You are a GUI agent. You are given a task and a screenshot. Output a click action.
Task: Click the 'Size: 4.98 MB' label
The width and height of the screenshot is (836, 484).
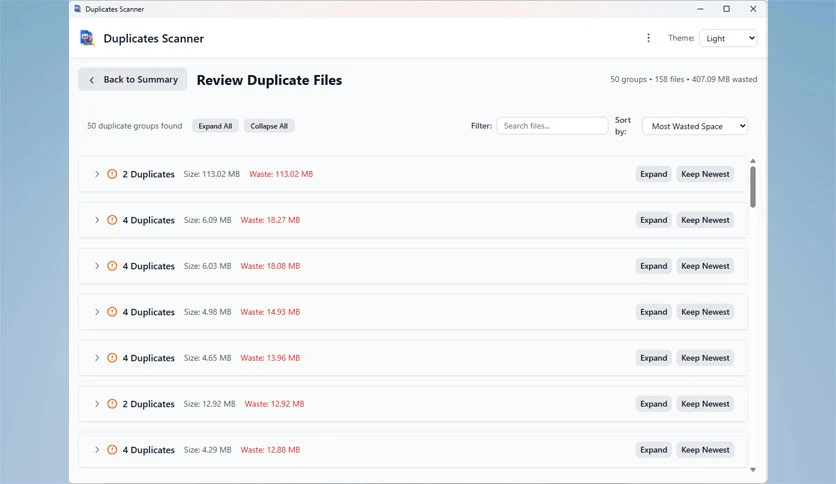(207, 312)
